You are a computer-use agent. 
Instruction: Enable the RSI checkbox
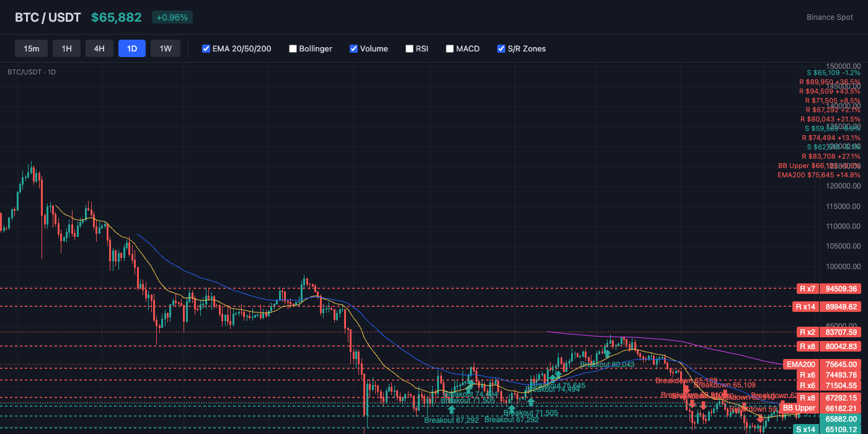(410, 48)
